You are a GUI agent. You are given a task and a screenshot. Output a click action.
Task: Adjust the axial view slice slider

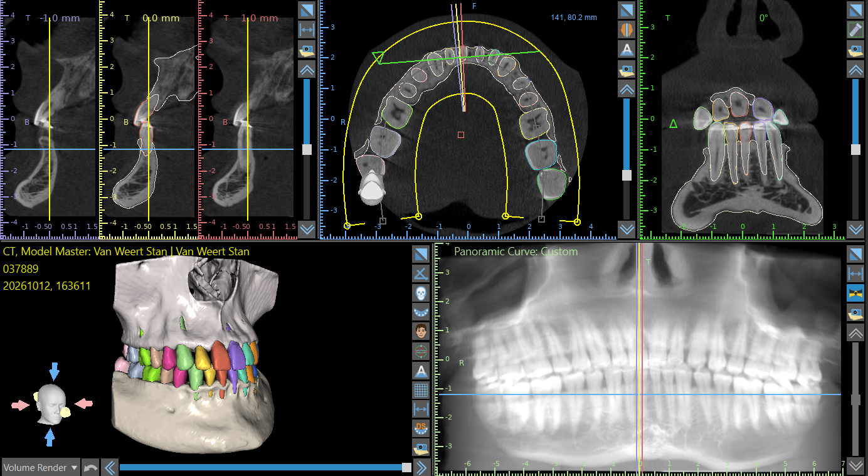tap(627, 175)
